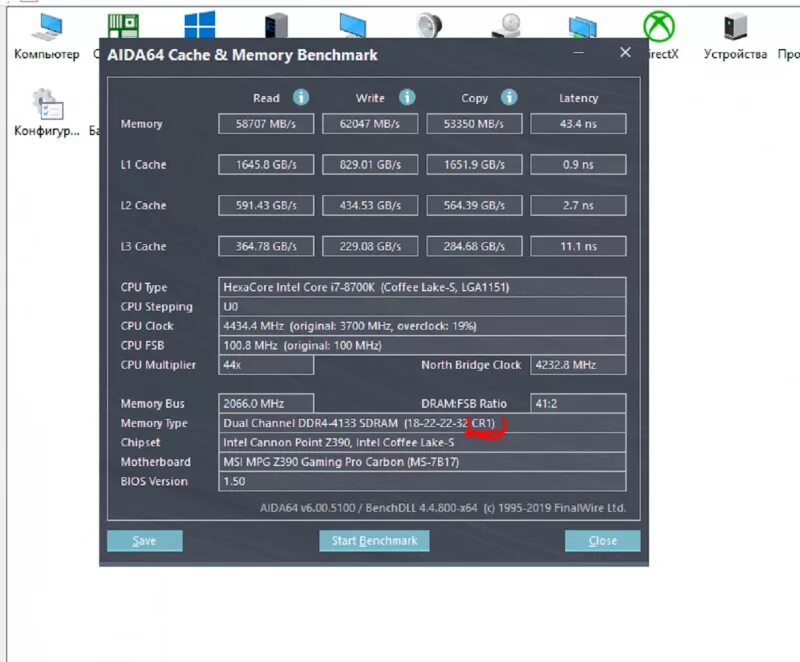Select L3 Cache write 229.08 GB/s
The height and width of the screenshot is (662, 800).
370,246
